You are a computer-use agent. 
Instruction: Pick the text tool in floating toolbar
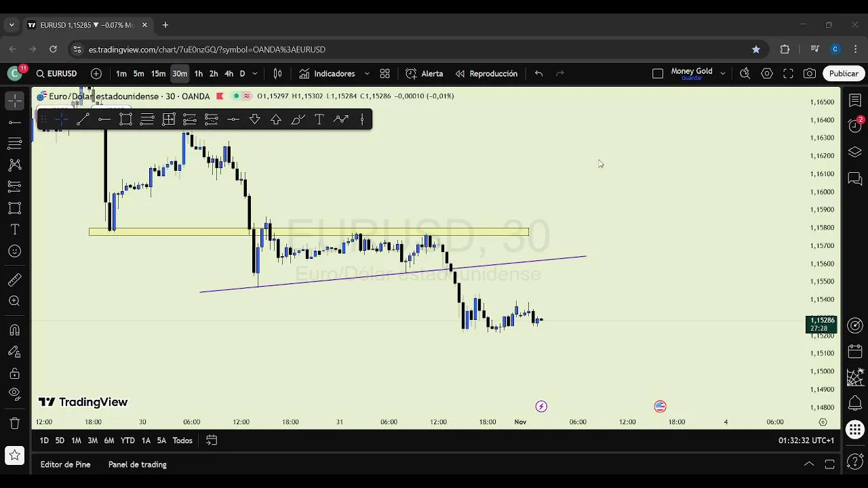click(319, 120)
